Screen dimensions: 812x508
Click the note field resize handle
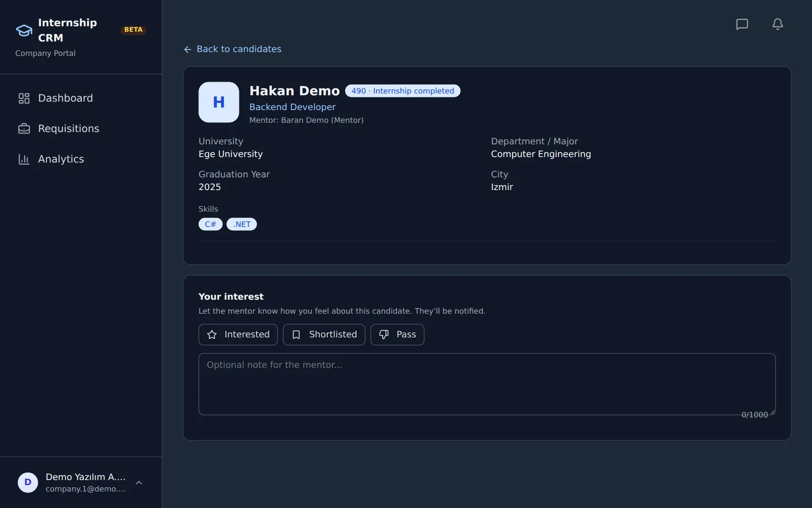click(x=772, y=412)
